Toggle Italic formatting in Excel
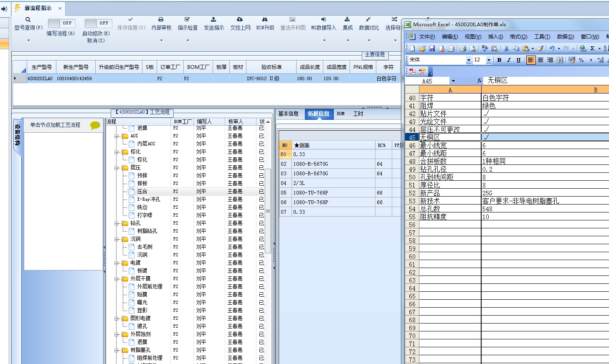The width and height of the screenshot is (609, 364). coord(509,60)
